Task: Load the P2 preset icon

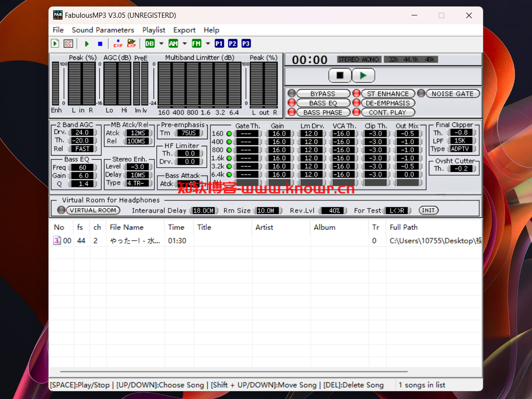Action: coord(232,43)
